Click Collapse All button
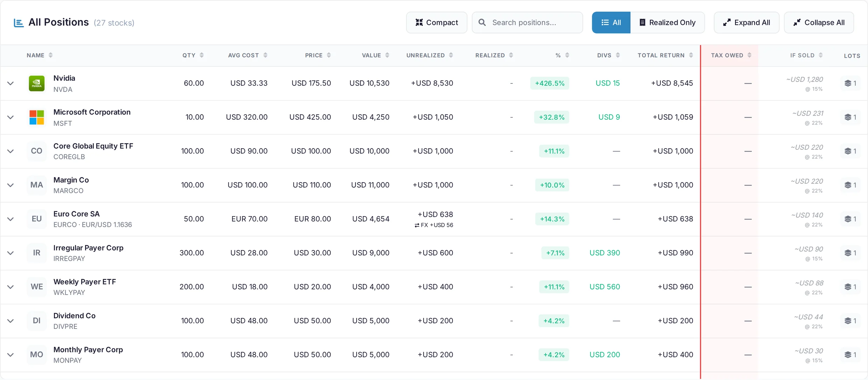The image size is (868, 380). click(x=819, y=22)
